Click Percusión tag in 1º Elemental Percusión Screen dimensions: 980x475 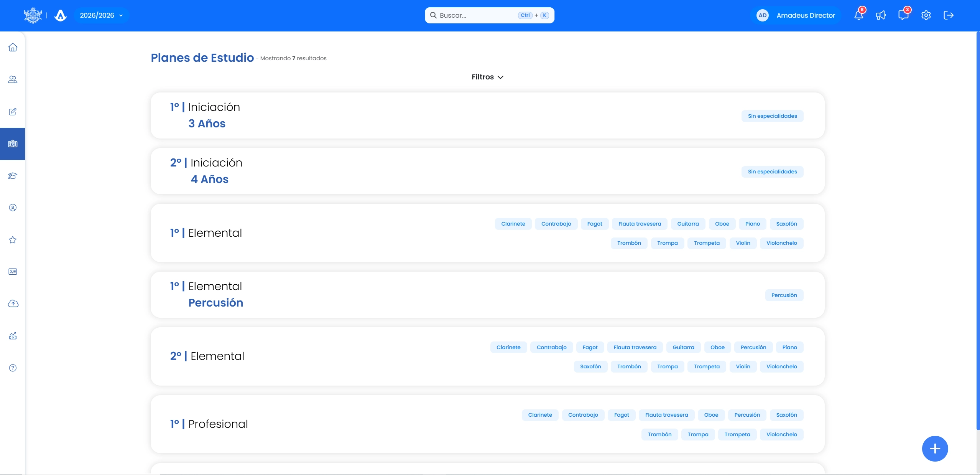click(784, 295)
